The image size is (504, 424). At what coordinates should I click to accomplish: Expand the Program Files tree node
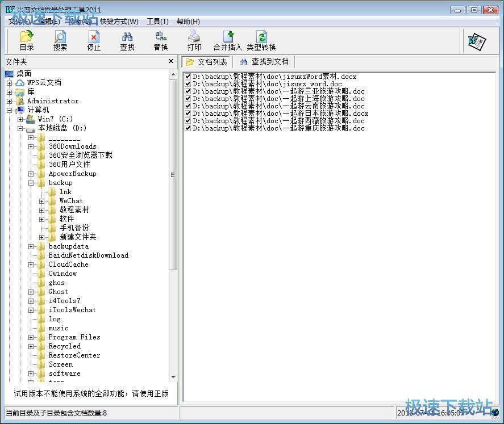32,337
